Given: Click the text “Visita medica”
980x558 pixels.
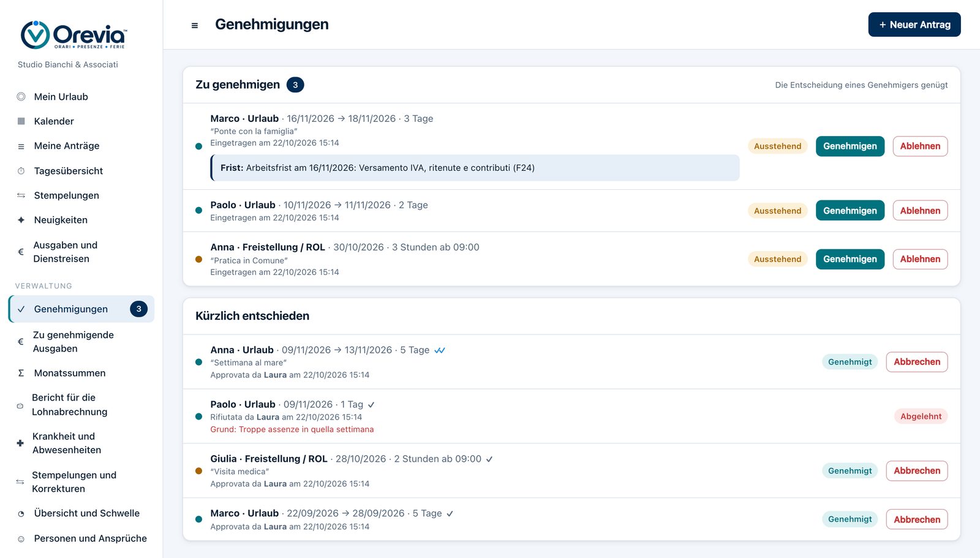Looking at the screenshot, I should pyautogui.click(x=239, y=472).
